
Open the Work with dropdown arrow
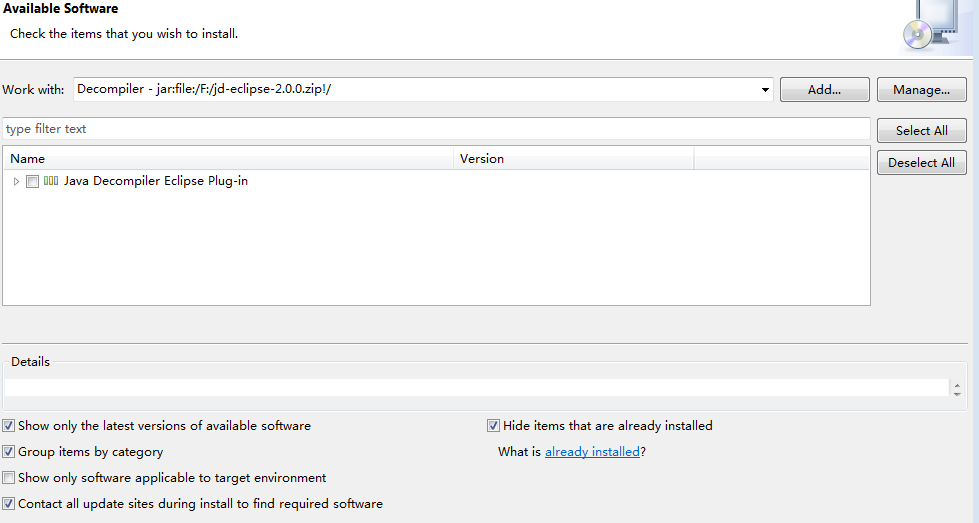765,90
